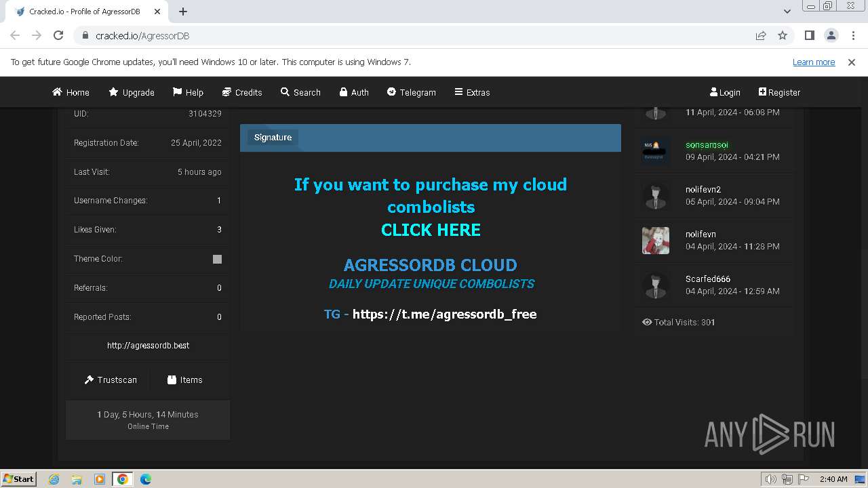This screenshot has width=868, height=488.
Task: Click the Trustscan button
Action: [111, 380]
